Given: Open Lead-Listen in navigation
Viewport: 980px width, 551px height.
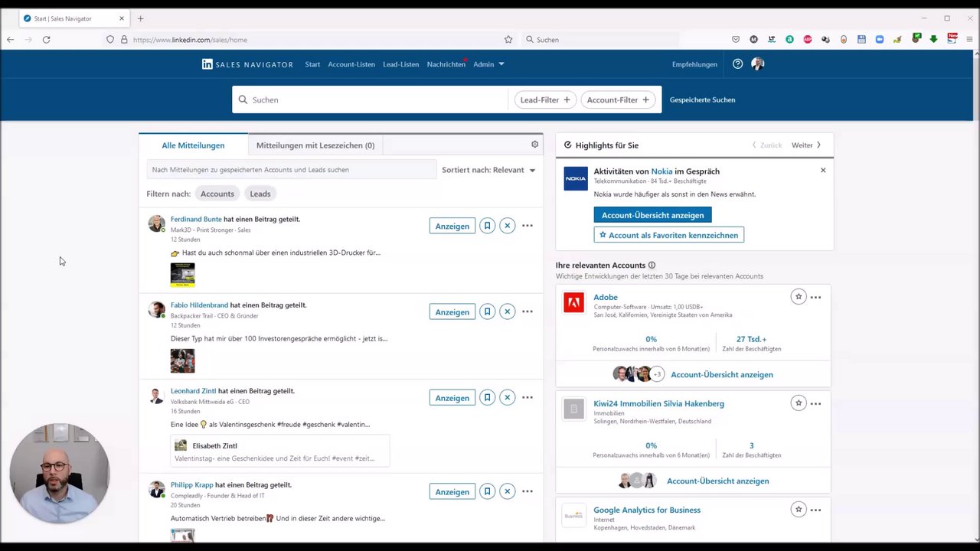Looking at the screenshot, I should pos(401,64).
